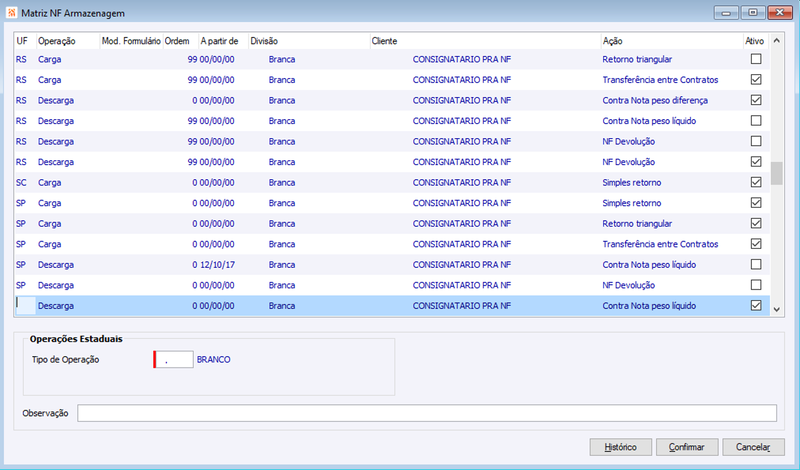
Task: Click the table's vertical scrollbar thumb
Action: [x=777, y=174]
